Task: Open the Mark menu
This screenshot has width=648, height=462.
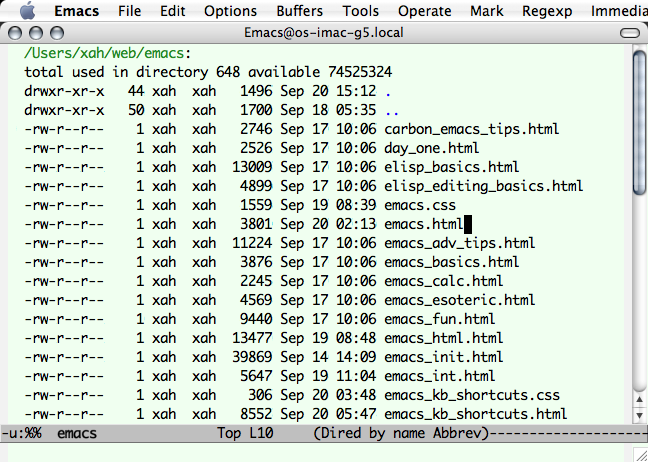Action: pos(487,11)
